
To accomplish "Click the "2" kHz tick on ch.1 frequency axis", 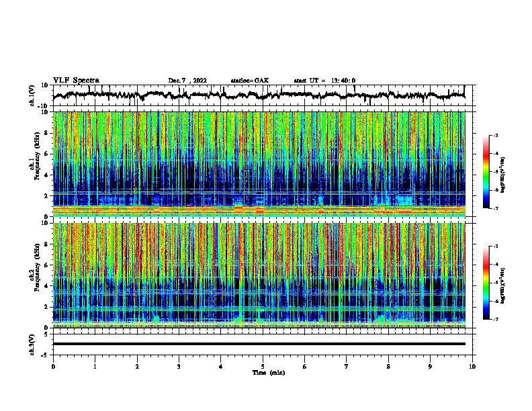I will pos(47,195).
